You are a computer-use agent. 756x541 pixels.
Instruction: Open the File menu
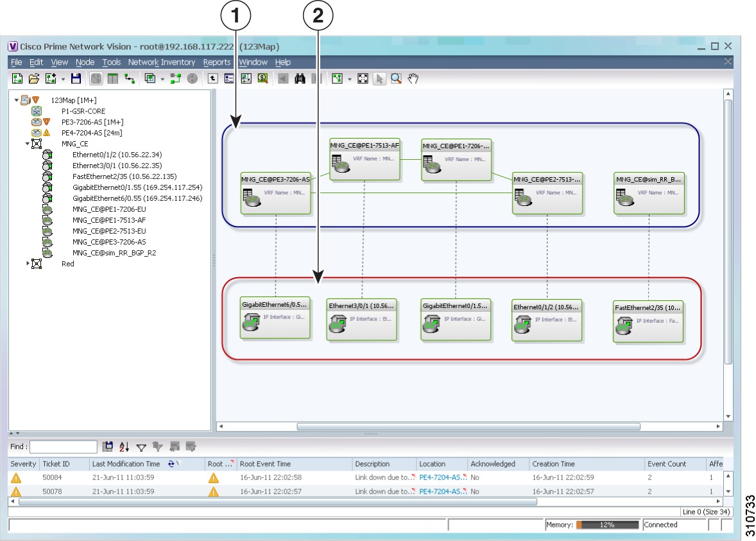tap(17, 62)
